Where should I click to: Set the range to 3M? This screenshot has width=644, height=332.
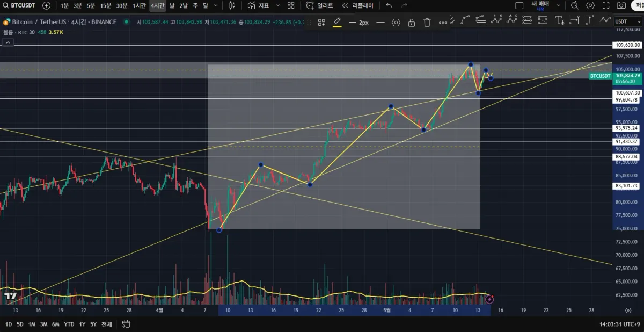click(43, 324)
